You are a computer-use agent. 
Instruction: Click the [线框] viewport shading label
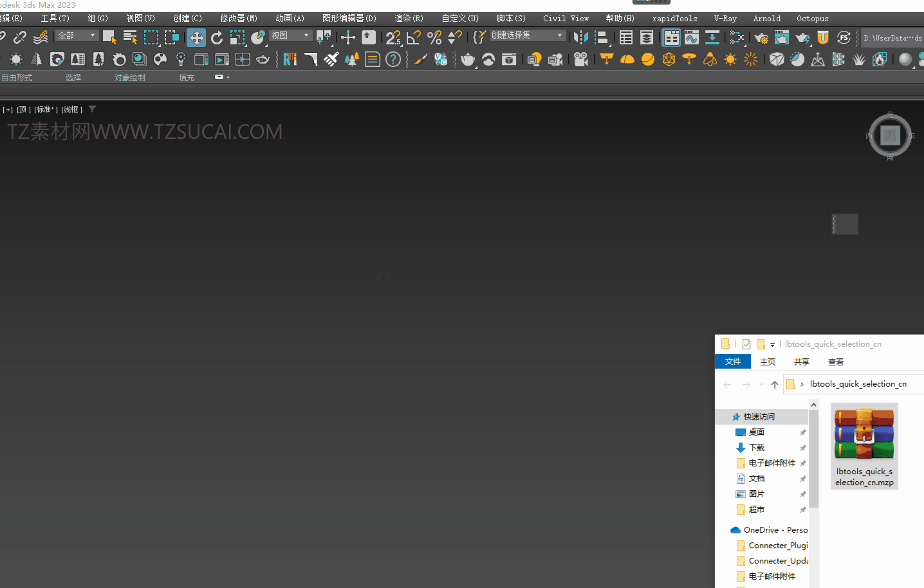coord(72,109)
